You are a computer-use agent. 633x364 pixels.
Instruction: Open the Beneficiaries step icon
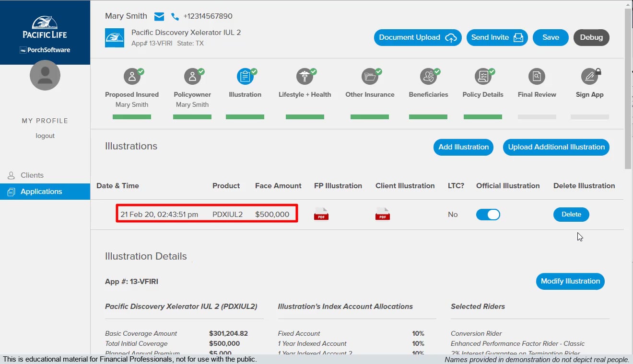tap(428, 76)
